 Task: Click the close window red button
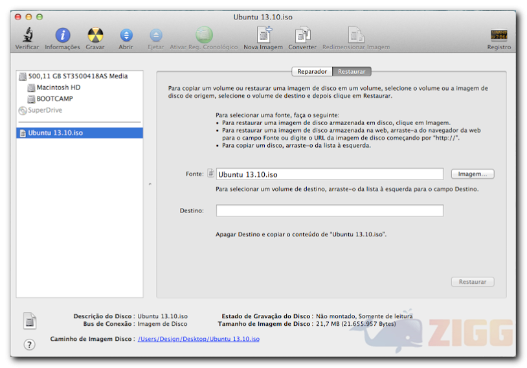pyautogui.click(x=18, y=17)
